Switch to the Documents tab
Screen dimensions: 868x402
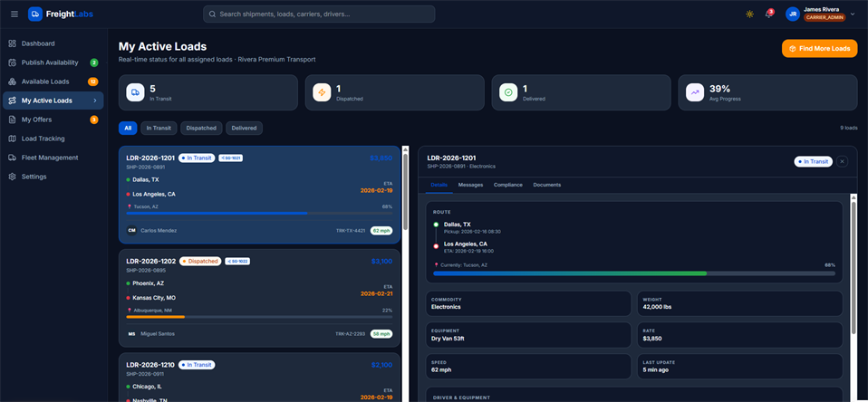coord(547,185)
